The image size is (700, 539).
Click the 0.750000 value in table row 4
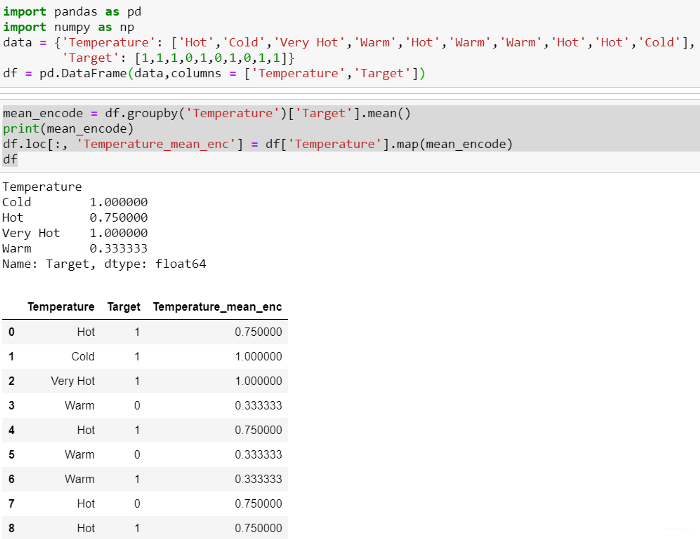click(258, 430)
